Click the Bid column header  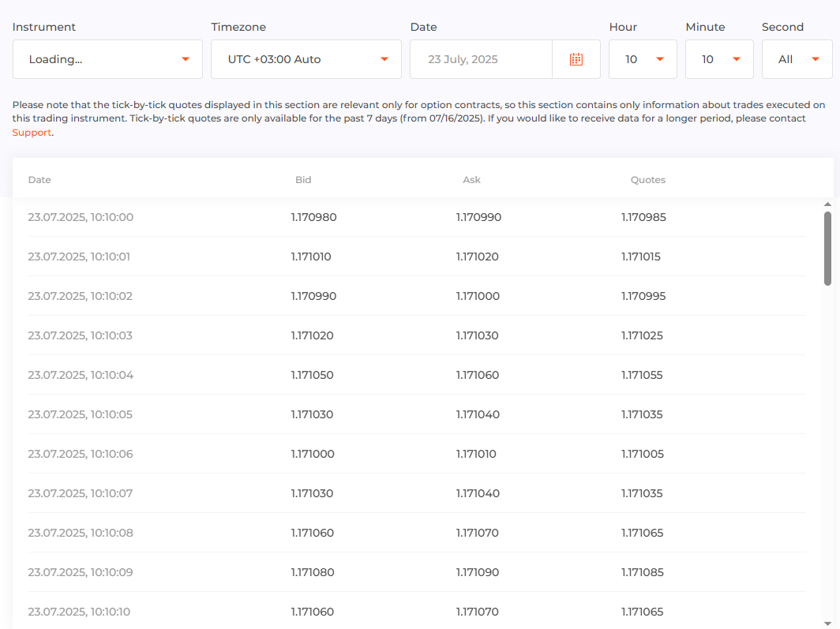303,180
